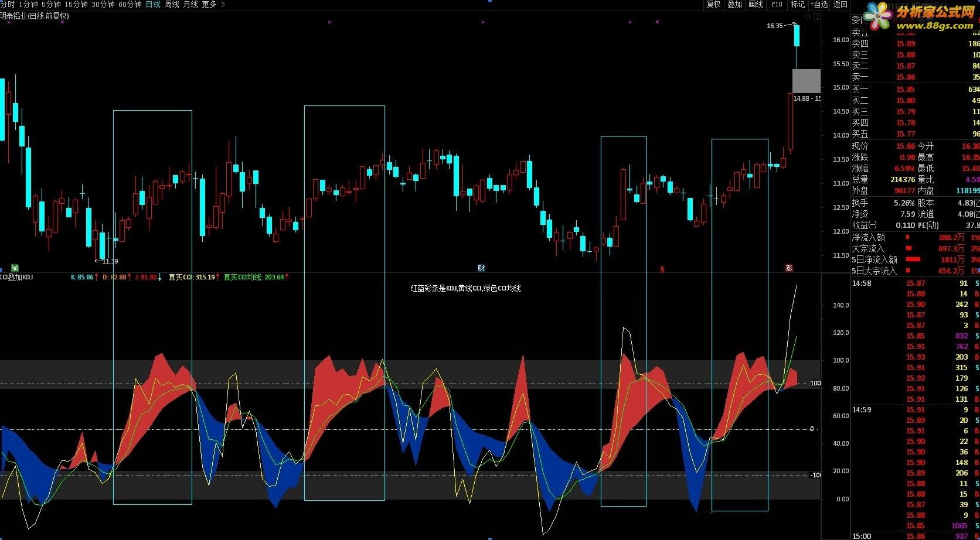Click the 5日大宗流入 454.2万 row

point(915,271)
